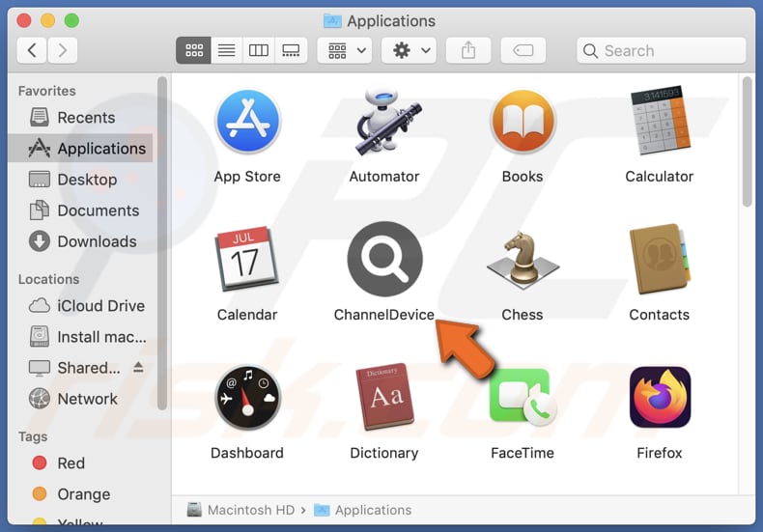Click the Firefox name label
This screenshot has width=763, height=532.
[x=660, y=453]
